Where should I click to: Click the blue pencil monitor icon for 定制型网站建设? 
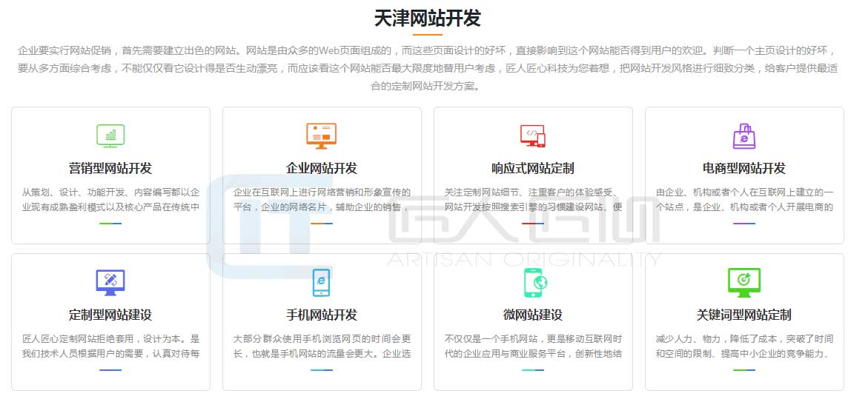click(110, 283)
